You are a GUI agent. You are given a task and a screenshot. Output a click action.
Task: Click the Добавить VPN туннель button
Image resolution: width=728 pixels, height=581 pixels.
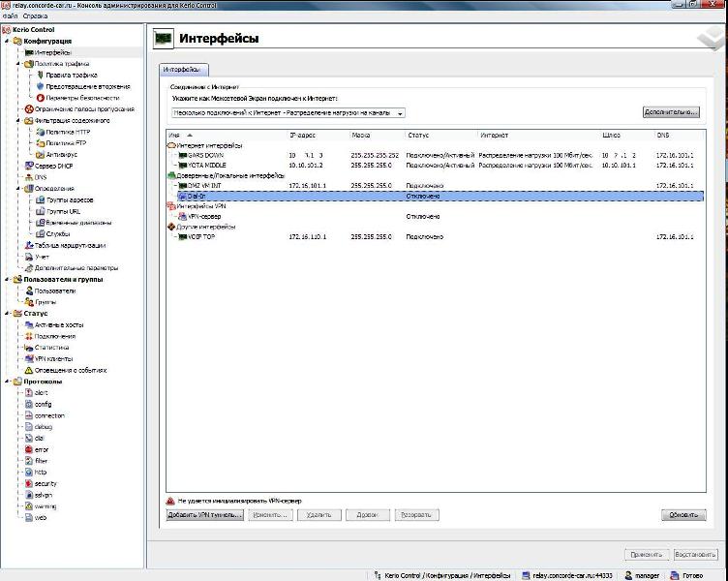[203, 515]
